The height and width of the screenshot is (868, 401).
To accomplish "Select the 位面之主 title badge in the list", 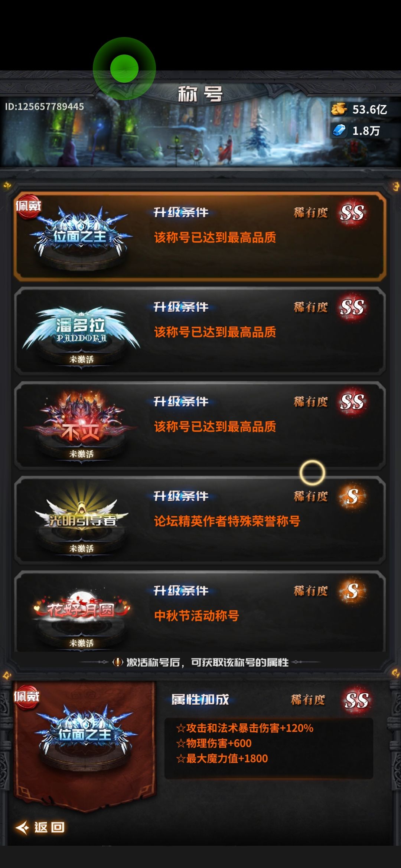I will (x=81, y=236).
